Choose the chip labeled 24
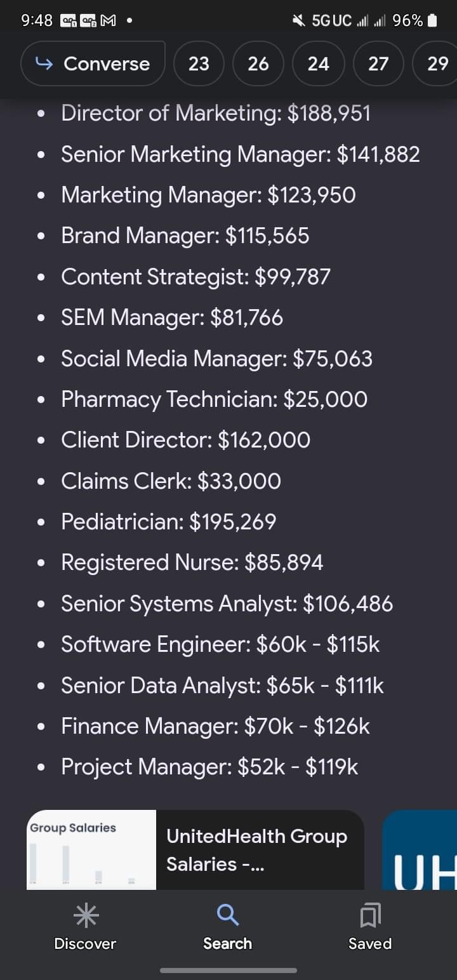 318,63
